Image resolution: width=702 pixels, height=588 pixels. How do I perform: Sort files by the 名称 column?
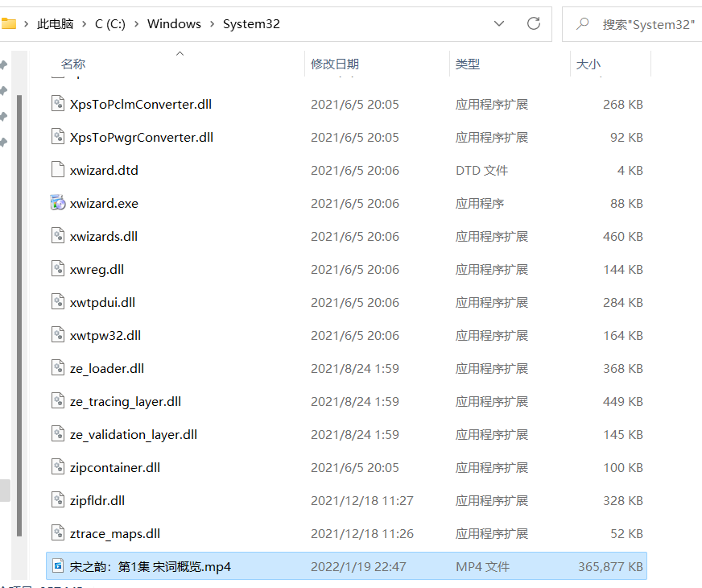pos(72,64)
